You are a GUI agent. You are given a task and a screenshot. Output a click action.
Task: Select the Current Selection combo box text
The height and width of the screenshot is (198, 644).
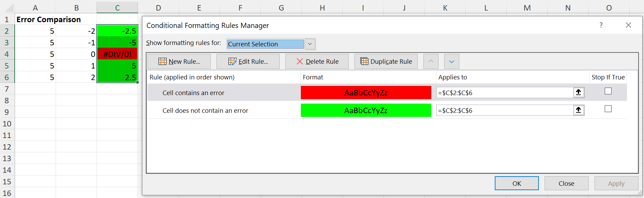coord(265,44)
